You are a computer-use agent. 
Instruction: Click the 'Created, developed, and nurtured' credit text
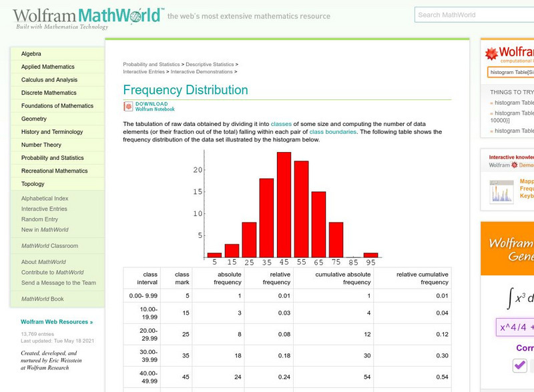[51, 361]
